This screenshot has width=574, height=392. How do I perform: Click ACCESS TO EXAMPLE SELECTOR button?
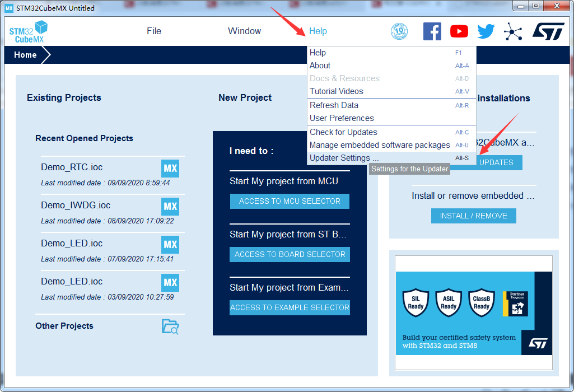coord(290,307)
